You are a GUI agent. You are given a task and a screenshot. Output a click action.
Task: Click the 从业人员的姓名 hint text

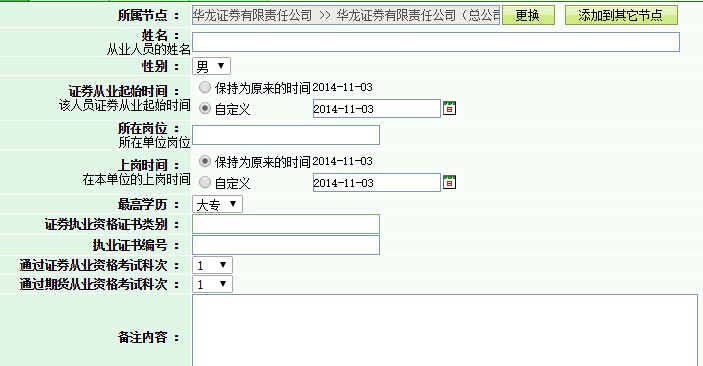tap(148, 49)
